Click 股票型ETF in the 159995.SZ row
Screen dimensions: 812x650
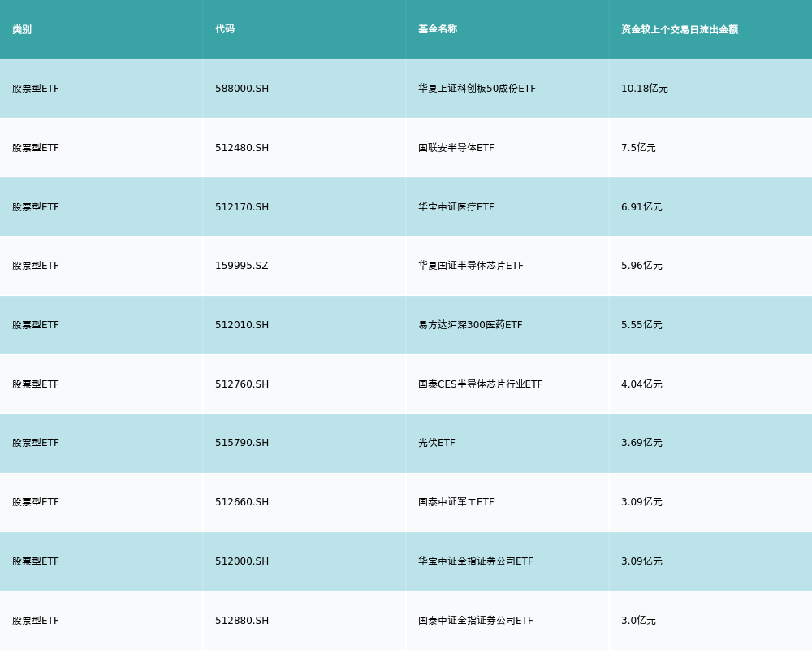pos(36,266)
